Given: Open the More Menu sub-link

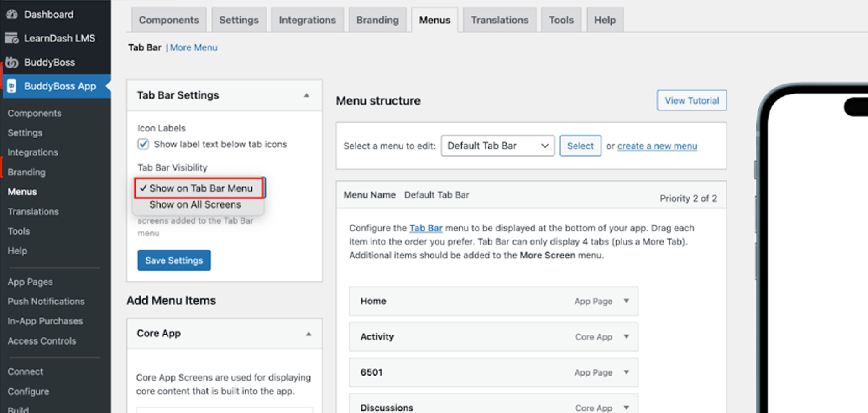Looking at the screenshot, I should tap(193, 47).
